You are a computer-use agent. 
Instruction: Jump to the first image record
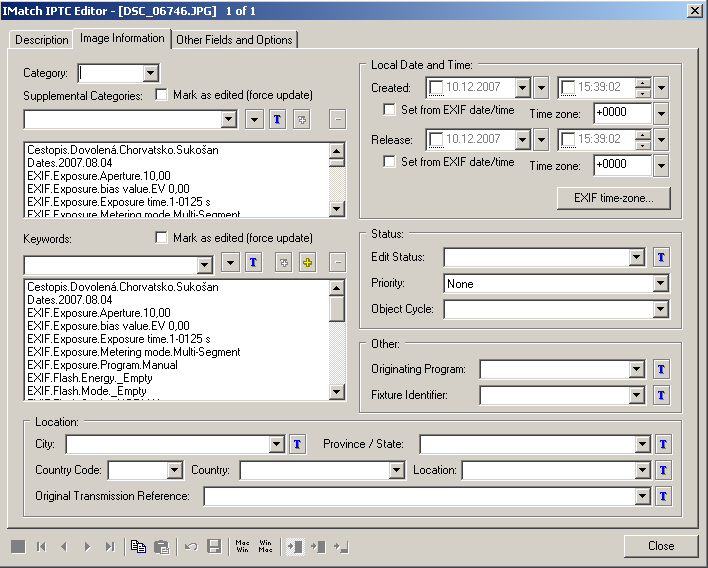[42, 547]
